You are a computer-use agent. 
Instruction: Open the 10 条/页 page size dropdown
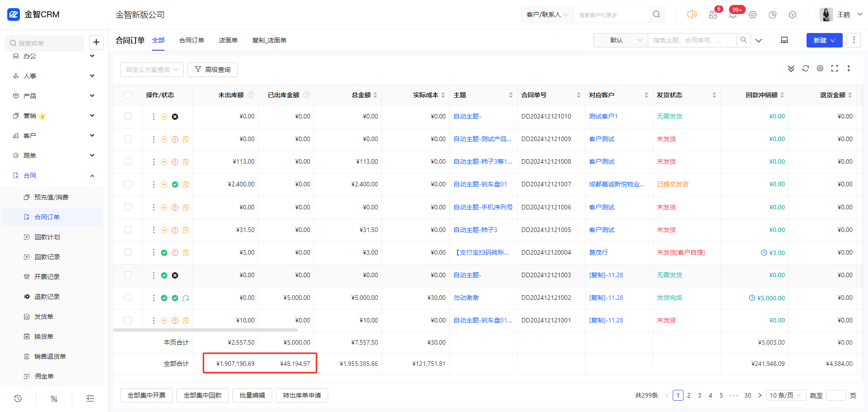pyautogui.click(x=786, y=395)
